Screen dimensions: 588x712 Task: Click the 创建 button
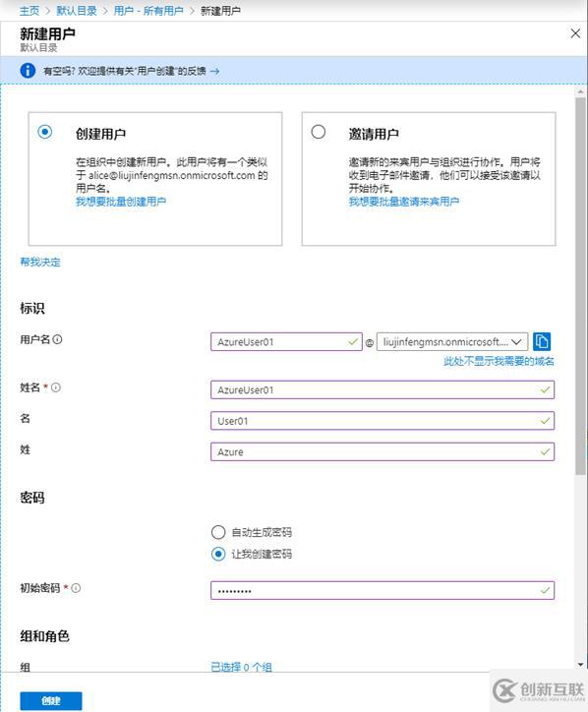(x=51, y=700)
